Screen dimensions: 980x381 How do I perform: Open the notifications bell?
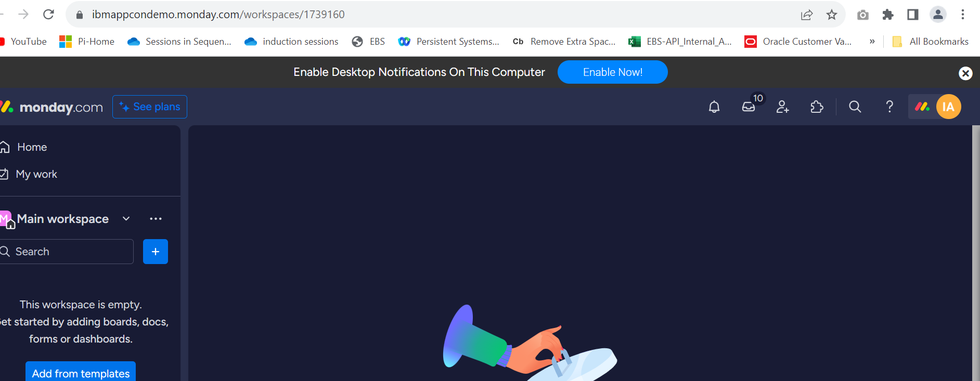pyautogui.click(x=714, y=107)
